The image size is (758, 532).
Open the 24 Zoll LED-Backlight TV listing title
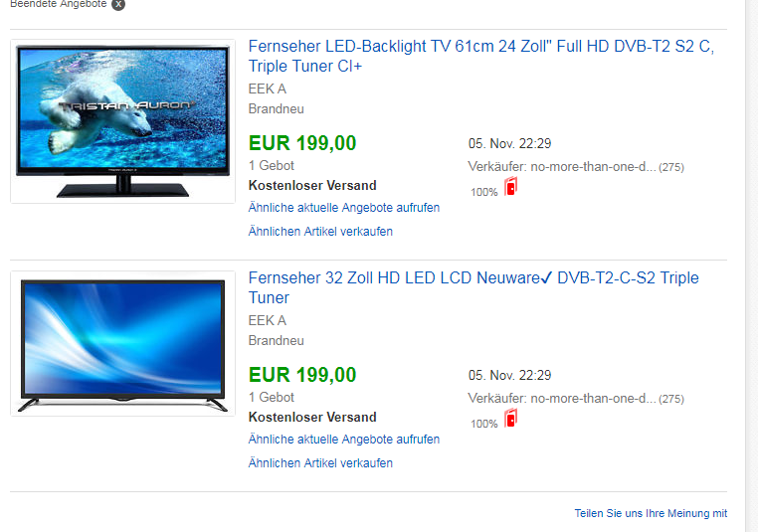481,56
